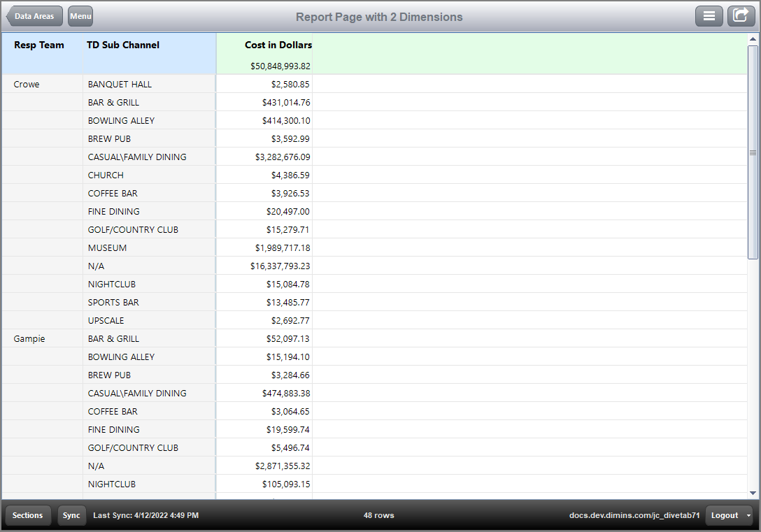Click the share/export arrow icon
The width and height of the screenshot is (761, 532).
point(741,16)
